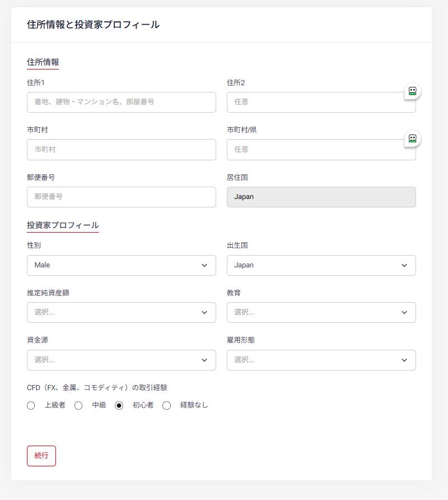Click the robot icon beside 市町村/県 field

coord(412,138)
